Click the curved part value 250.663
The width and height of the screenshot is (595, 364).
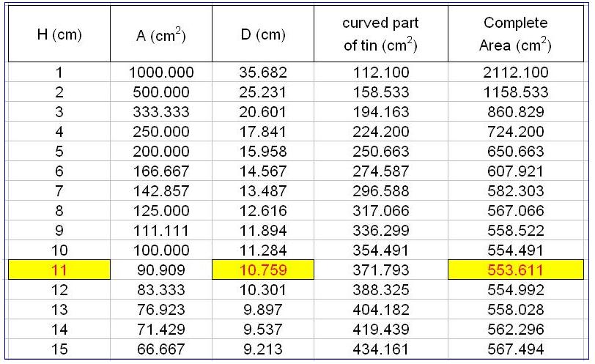point(380,152)
